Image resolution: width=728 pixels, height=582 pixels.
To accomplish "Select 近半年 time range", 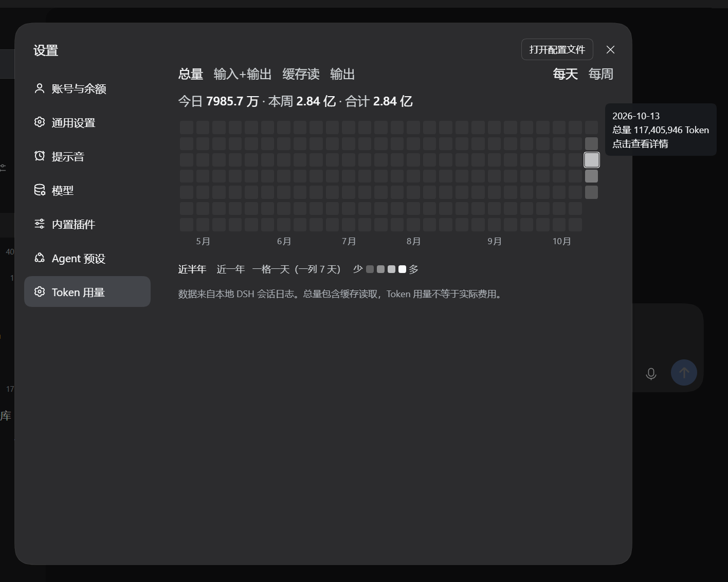I will [x=192, y=269].
